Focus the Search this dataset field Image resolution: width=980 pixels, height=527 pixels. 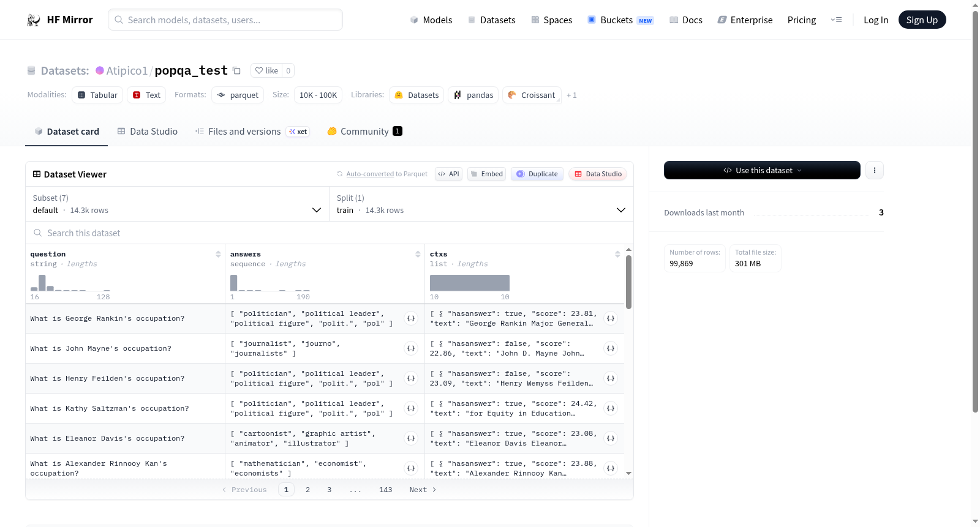coord(330,233)
